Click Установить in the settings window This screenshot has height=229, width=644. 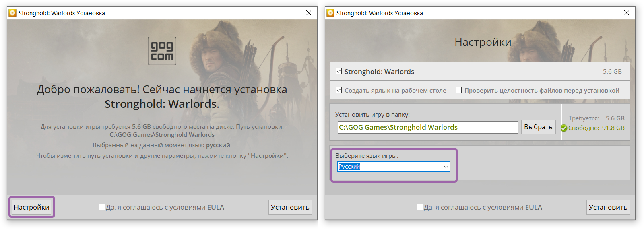pos(608,207)
